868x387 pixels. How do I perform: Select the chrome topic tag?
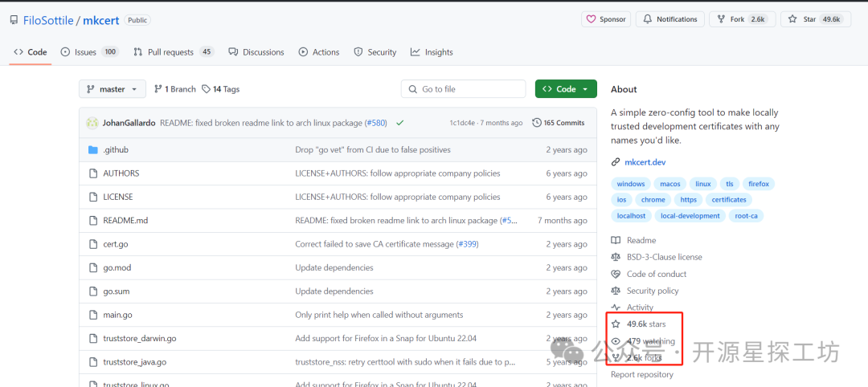(x=653, y=200)
